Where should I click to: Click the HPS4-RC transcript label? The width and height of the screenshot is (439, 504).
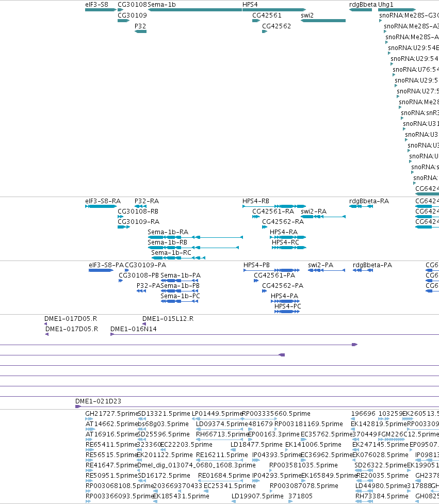pyautogui.click(x=285, y=242)
